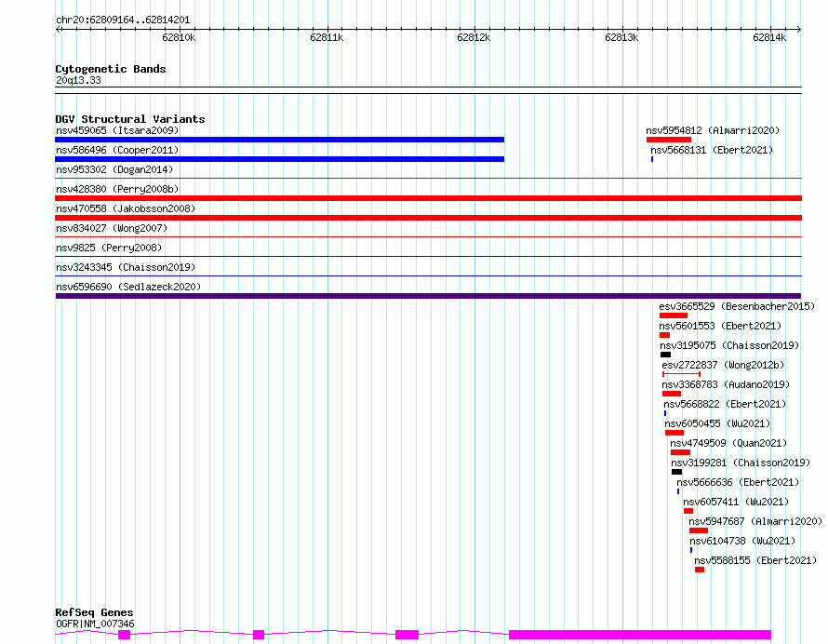Viewport: 828px width, 644px height.
Task: Click the 62813k ruler position
Action: [x=621, y=37]
